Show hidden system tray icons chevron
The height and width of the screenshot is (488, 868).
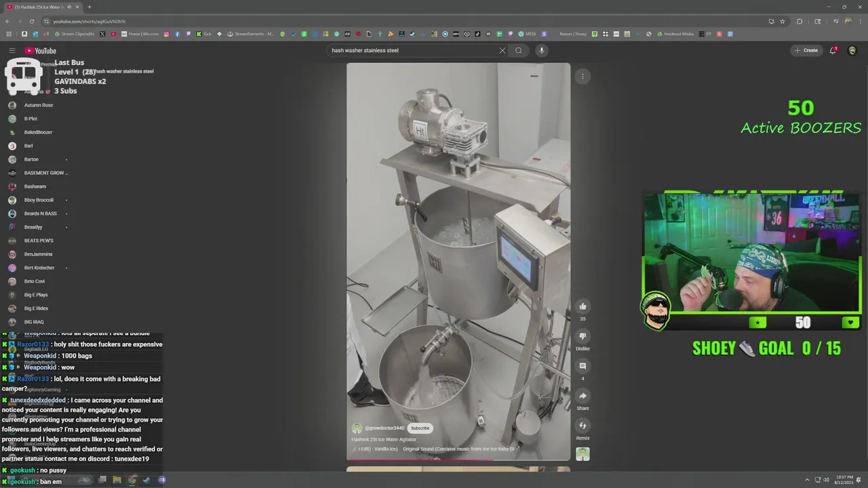pyautogui.click(x=807, y=480)
